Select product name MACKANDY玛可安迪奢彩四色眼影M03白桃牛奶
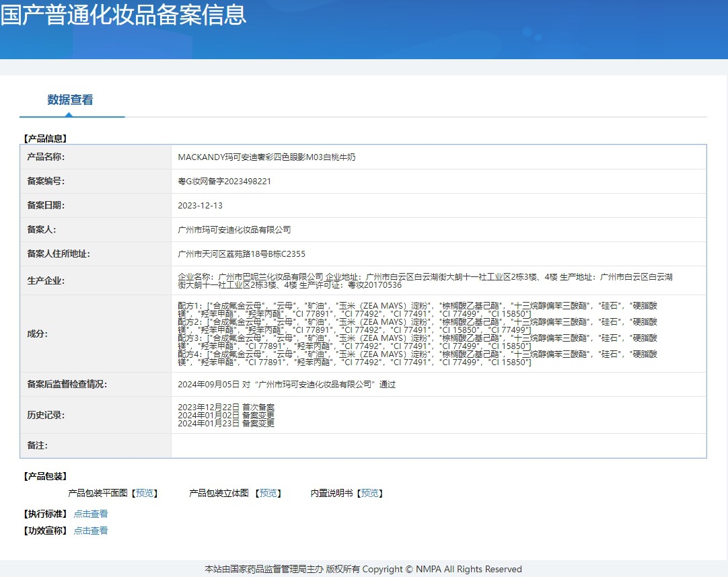The height and width of the screenshot is (577, 728). click(x=266, y=157)
